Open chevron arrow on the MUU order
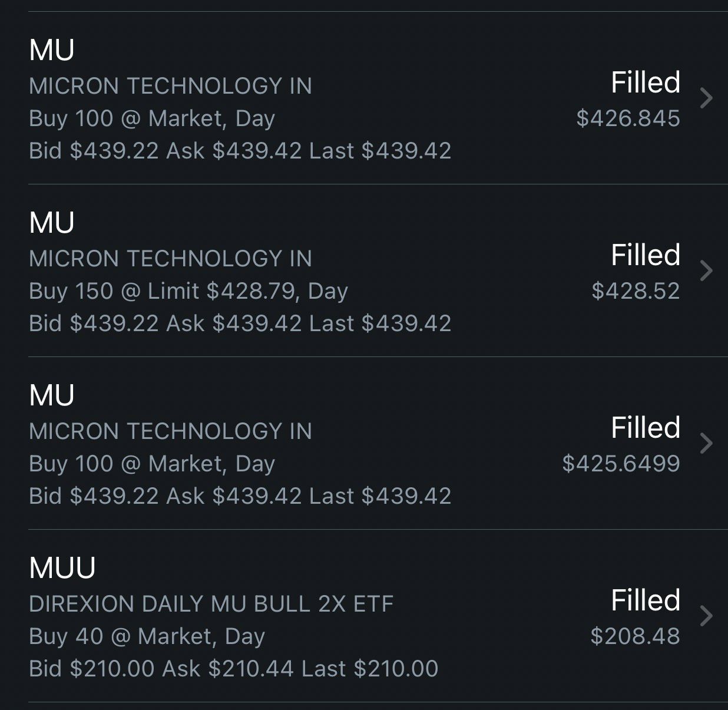Viewport: 728px width, 710px height. 706,616
